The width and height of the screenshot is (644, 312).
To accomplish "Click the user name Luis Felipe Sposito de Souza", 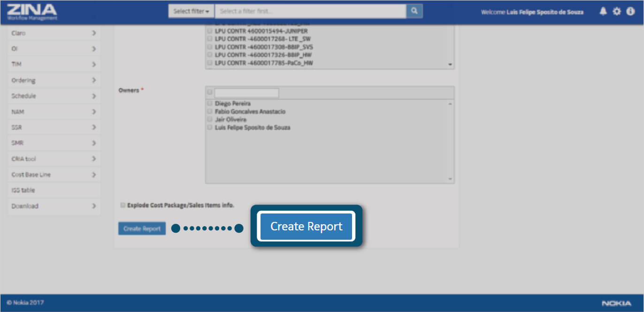I will (545, 12).
